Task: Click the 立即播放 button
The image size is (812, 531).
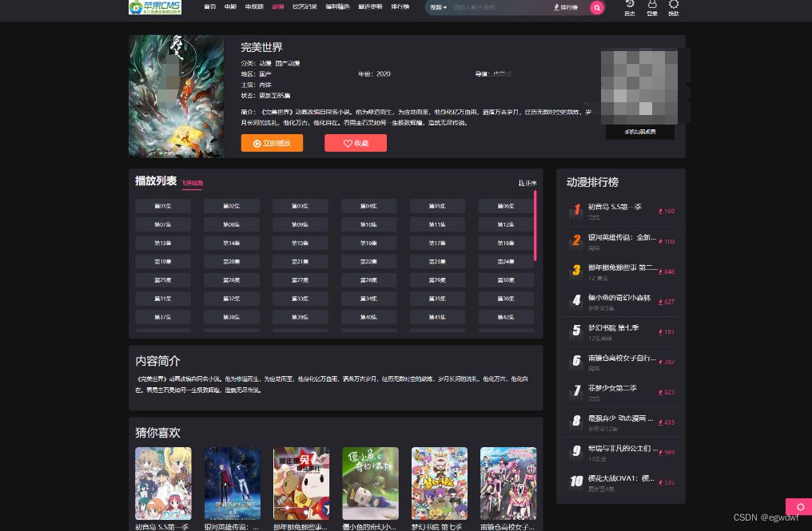Action: point(272,144)
